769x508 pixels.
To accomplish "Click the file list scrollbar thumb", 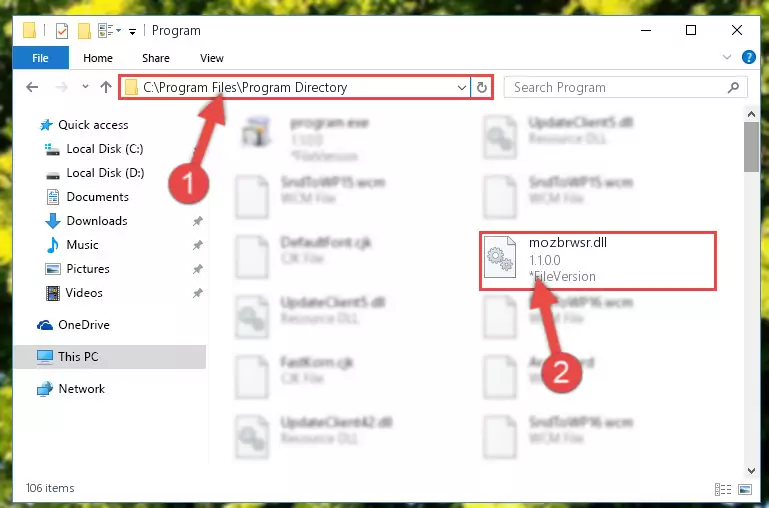I will pyautogui.click(x=751, y=147).
